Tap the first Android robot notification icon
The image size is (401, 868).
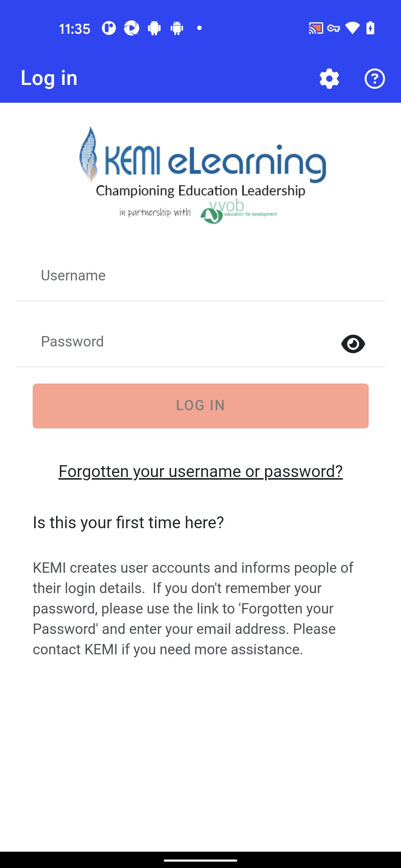pos(154,28)
